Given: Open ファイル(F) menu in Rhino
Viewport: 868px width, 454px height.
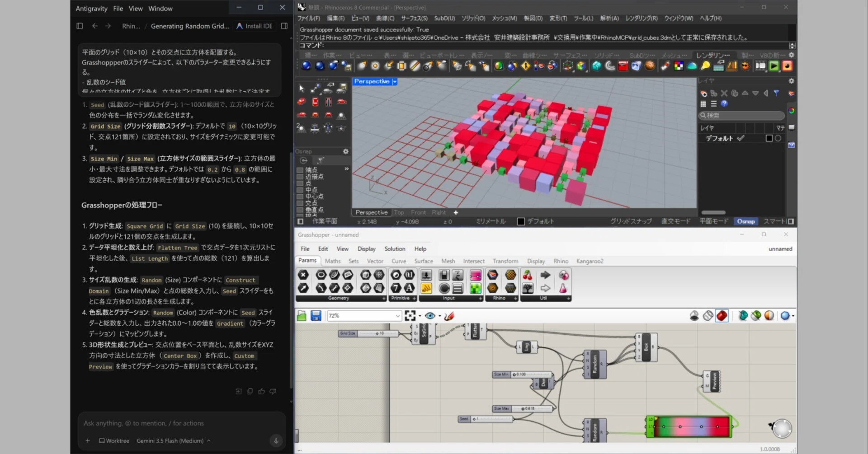Looking at the screenshot, I should tap(308, 19).
